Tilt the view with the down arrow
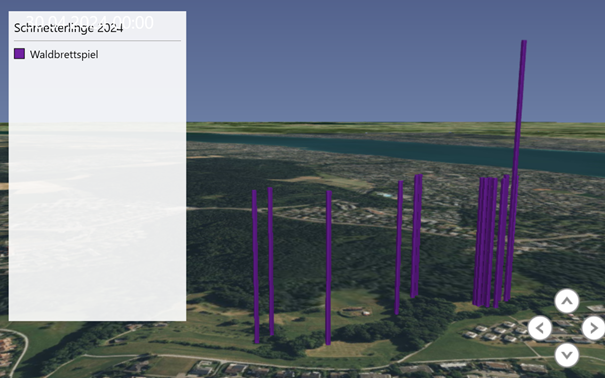This screenshot has height=378, width=605. tap(566, 355)
